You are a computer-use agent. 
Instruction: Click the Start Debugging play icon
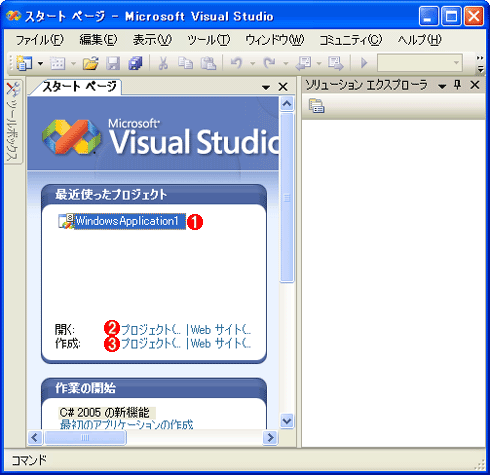point(364,63)
